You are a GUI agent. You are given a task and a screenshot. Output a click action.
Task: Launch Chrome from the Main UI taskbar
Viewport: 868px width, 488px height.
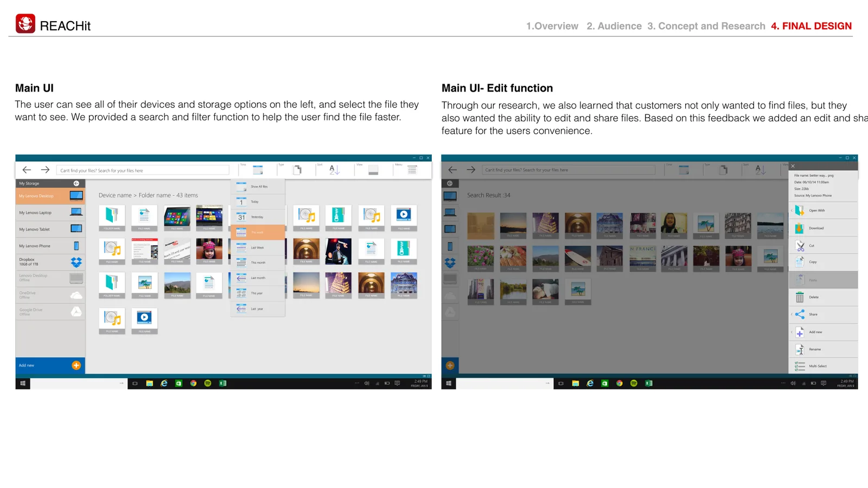pos(193,383)
